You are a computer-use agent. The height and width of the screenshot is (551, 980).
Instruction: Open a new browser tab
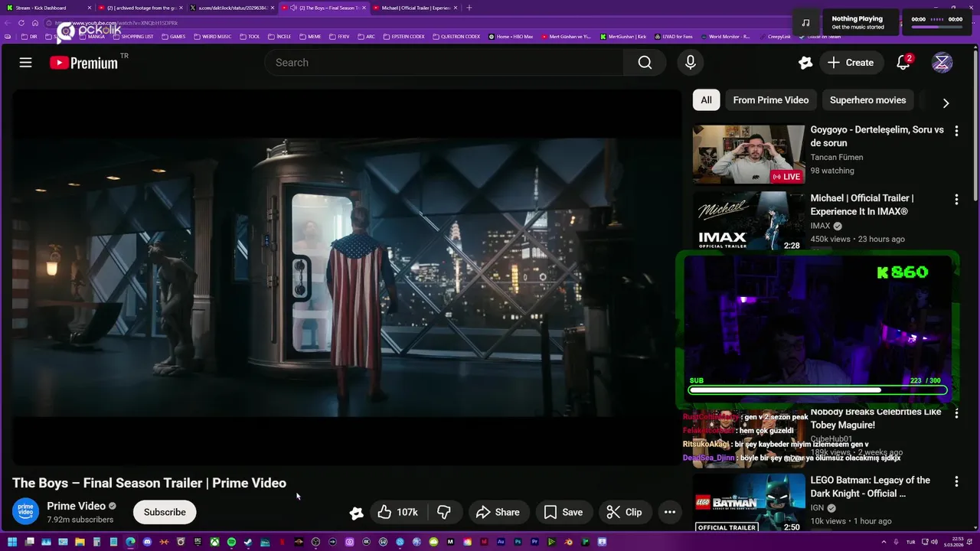tap(469, 8)
